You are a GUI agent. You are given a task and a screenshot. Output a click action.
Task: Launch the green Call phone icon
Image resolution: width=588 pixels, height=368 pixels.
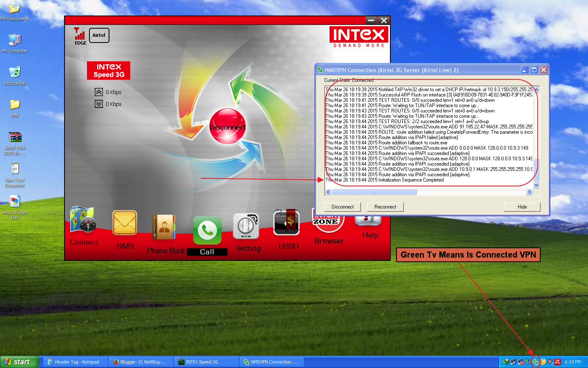207,230
